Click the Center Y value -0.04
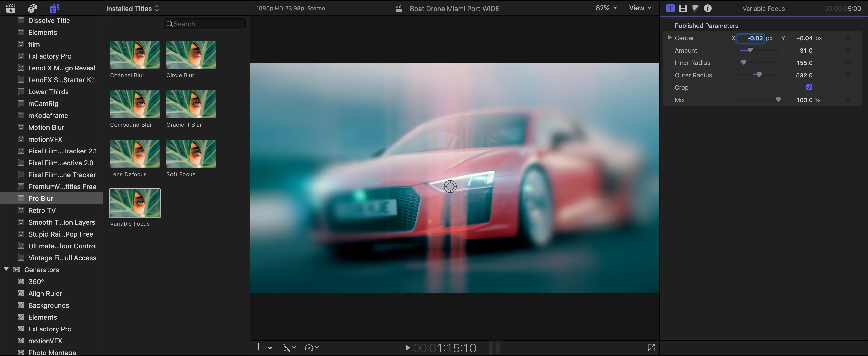 805,38
